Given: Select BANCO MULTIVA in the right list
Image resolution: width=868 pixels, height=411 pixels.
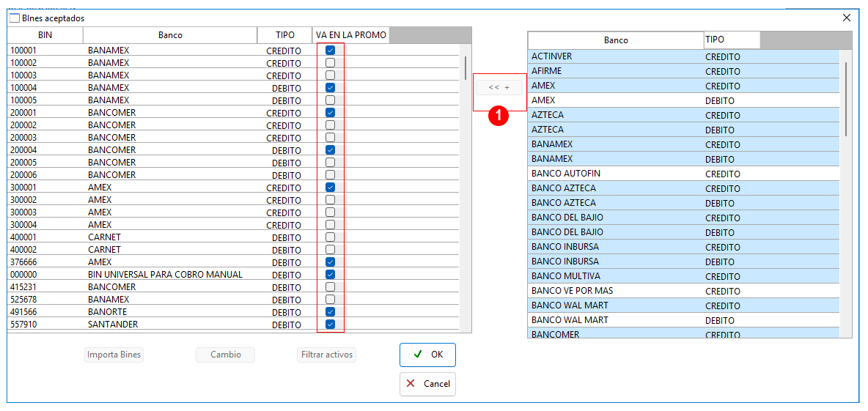Looking at the screenshot, I should (684, 276).
